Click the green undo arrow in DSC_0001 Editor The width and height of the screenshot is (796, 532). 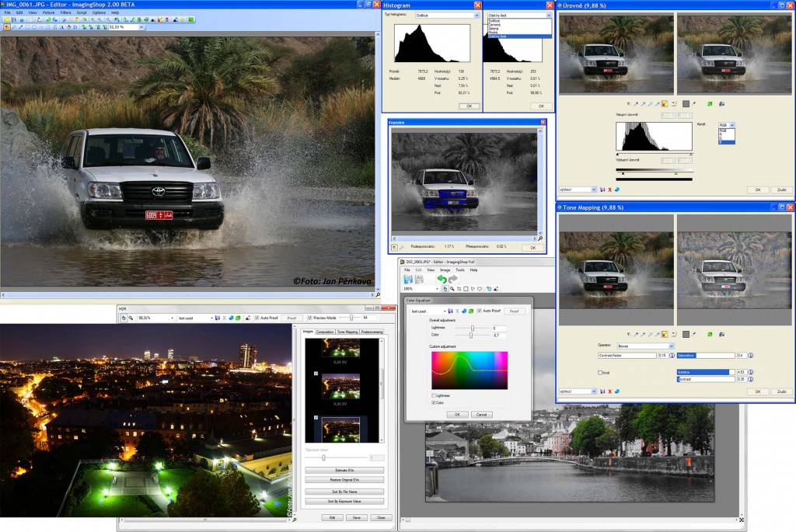(442, 279)
